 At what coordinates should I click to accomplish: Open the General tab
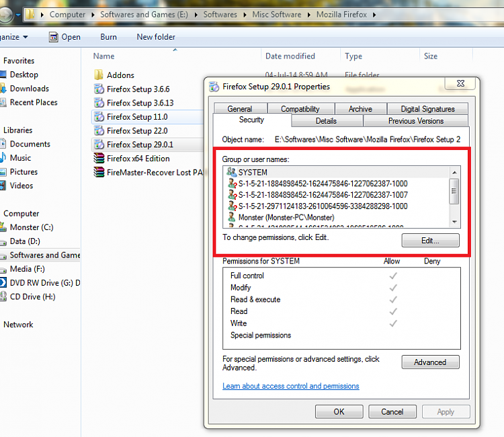click(x=239, y=109)
